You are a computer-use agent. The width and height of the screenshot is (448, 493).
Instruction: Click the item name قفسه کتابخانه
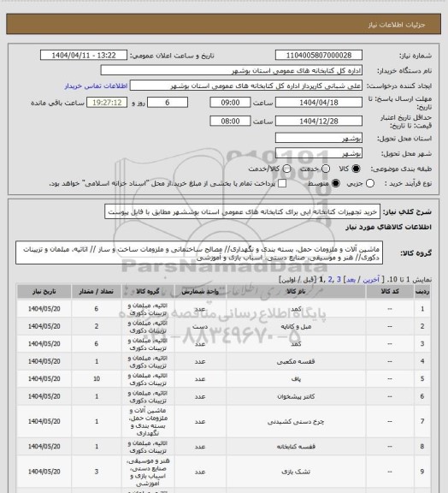296,447
